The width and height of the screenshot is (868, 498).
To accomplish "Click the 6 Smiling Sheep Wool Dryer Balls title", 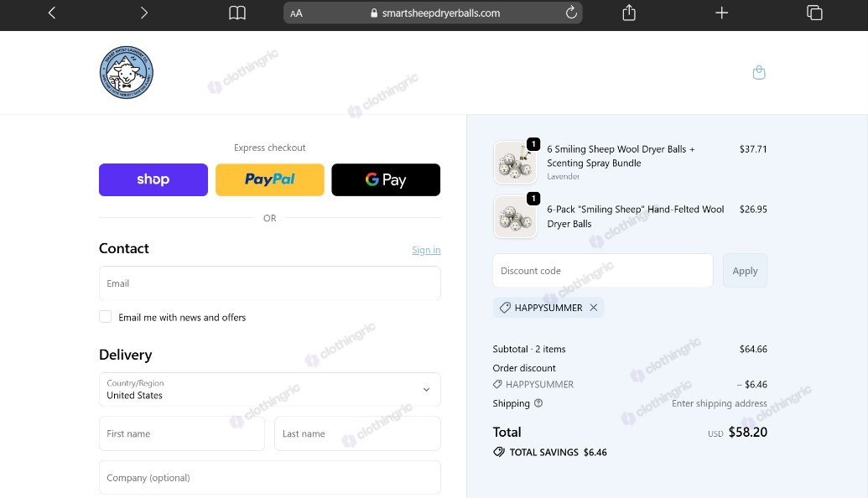I will [621, 156].
